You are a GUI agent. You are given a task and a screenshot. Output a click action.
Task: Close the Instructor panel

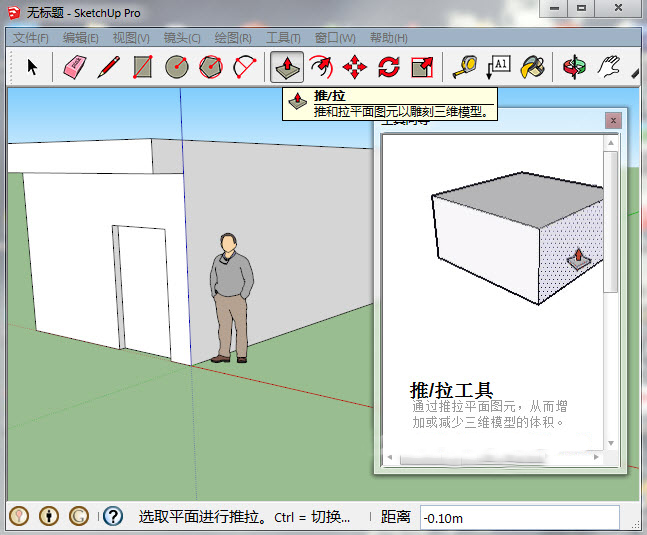point(613,120)
